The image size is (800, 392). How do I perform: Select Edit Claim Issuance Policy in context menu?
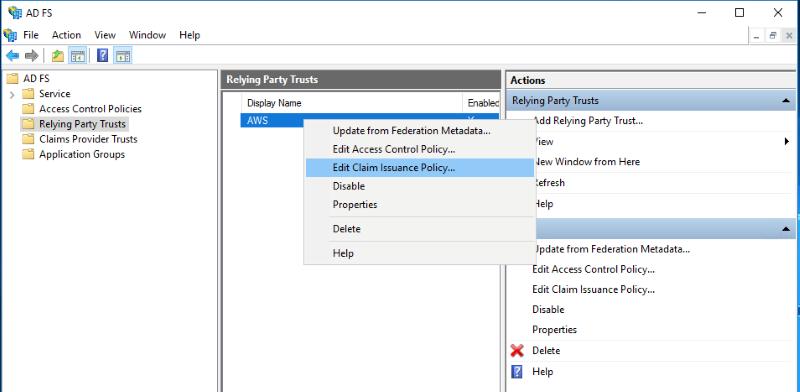pos(394,167)
